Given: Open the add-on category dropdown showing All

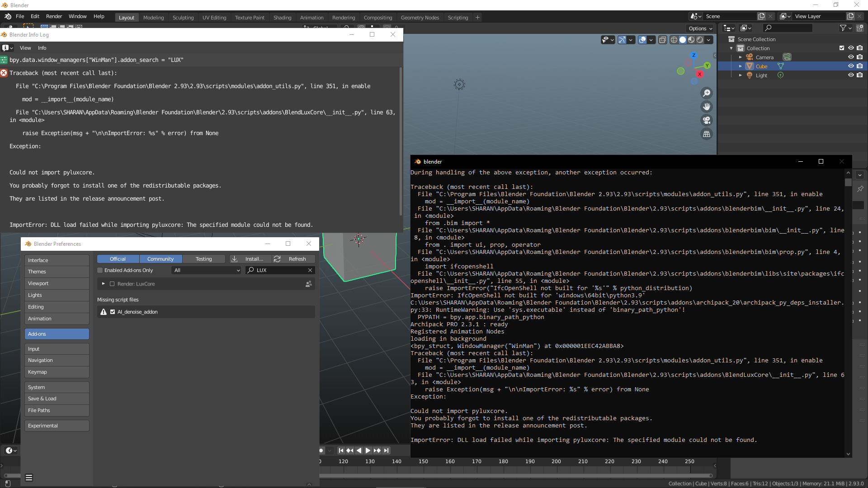Looking at the screenshot, I should (206, 270).
